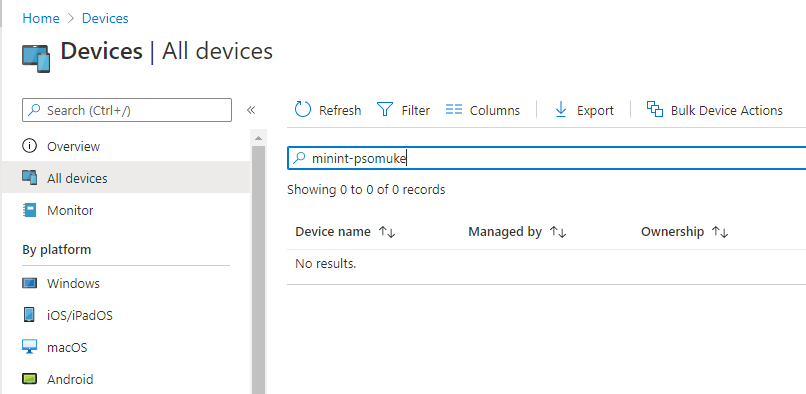806x394 pixels.
Task: Sort by Ownership arrows
Action: click(720, 232)
